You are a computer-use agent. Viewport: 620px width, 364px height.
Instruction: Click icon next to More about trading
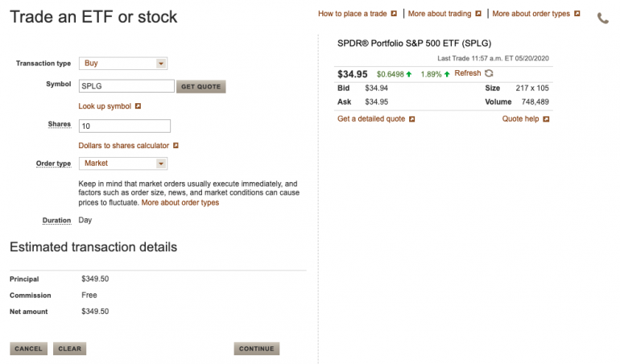pos(478,14)
